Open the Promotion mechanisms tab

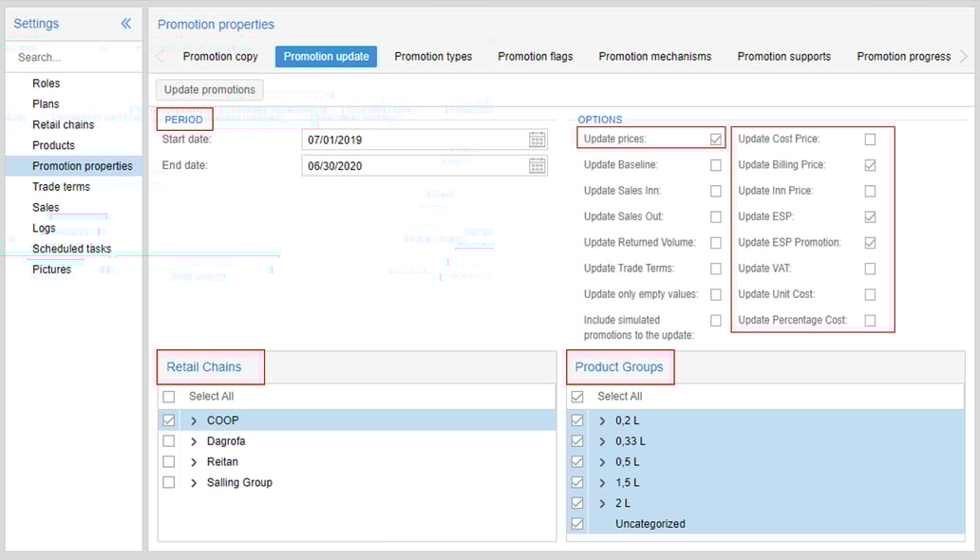click(654, 57)
